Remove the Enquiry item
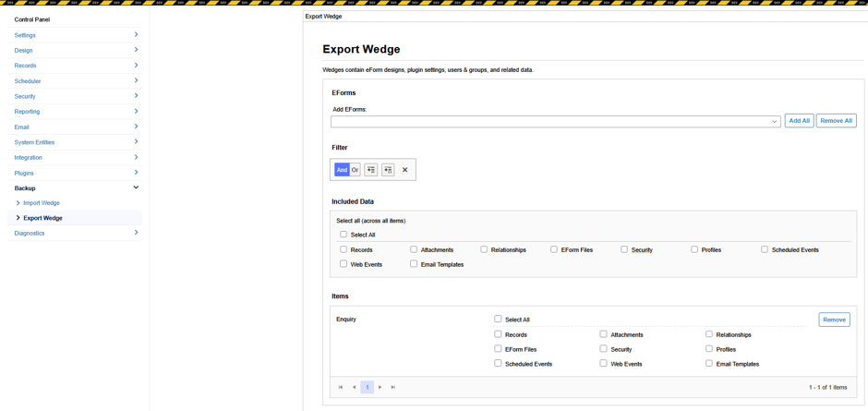Viewport: 868px width, 411px height. [x=834, y=320]
